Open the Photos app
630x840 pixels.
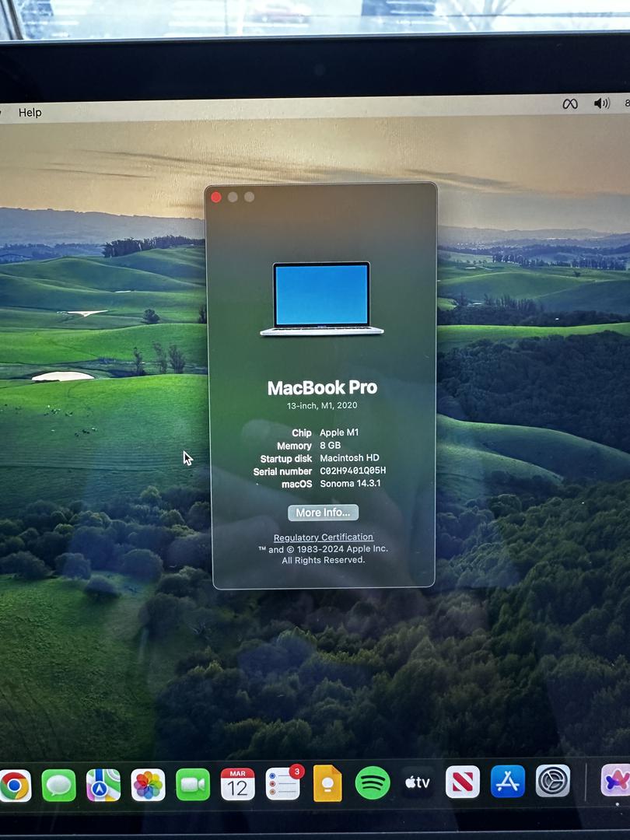[148, 785]
